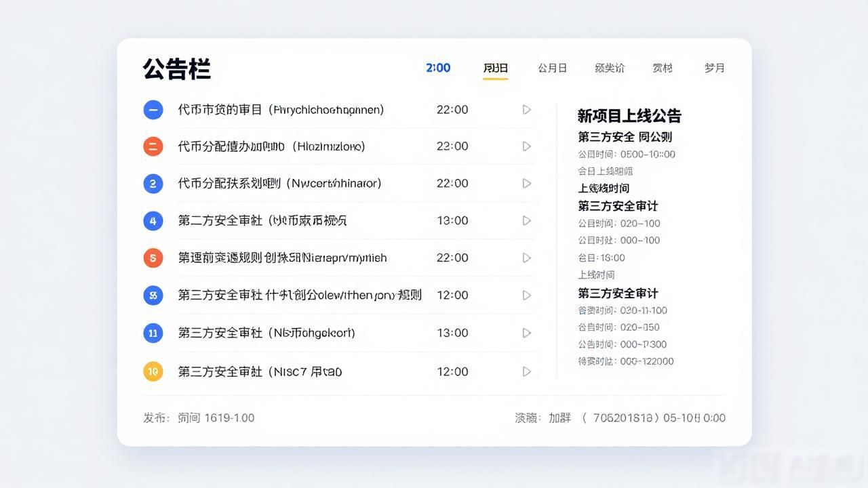Click the blue number 4 badge
Screen dimensions: 868x488
(x=153, y=221)
